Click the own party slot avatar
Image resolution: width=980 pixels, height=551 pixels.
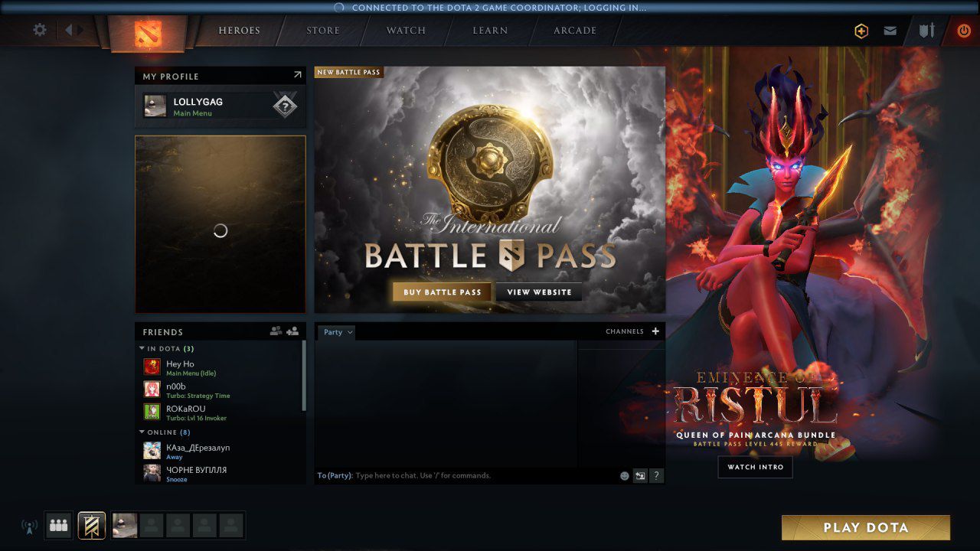pos(126,525)
